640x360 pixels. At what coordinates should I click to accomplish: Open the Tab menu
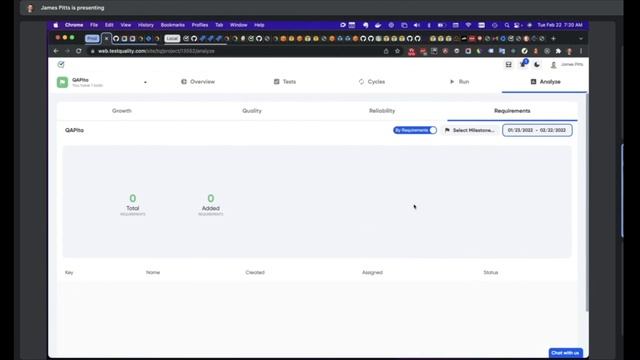[219, 25]
